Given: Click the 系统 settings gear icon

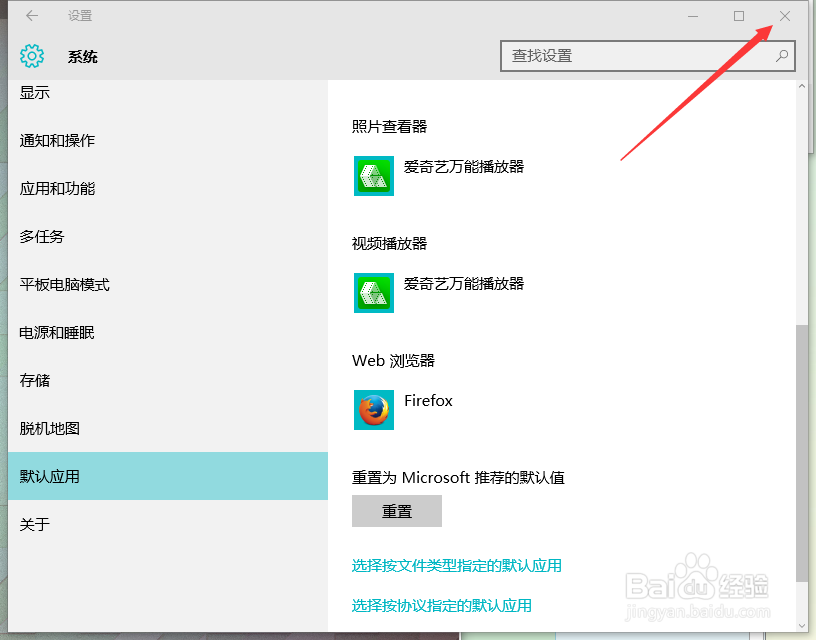Looking at the screenshot, I should pyautogui.click(x=31, y=56).
